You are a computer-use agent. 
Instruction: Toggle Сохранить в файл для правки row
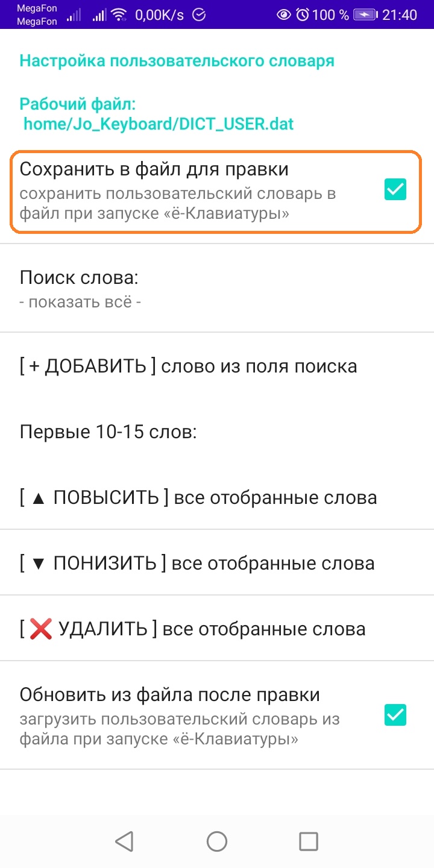point(215,191)
